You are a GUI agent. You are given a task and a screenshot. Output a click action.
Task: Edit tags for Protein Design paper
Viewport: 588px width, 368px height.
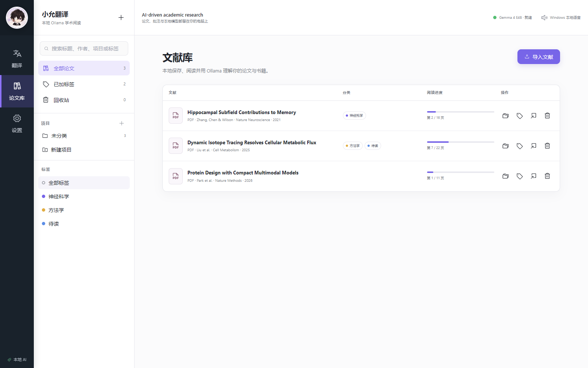520,176
